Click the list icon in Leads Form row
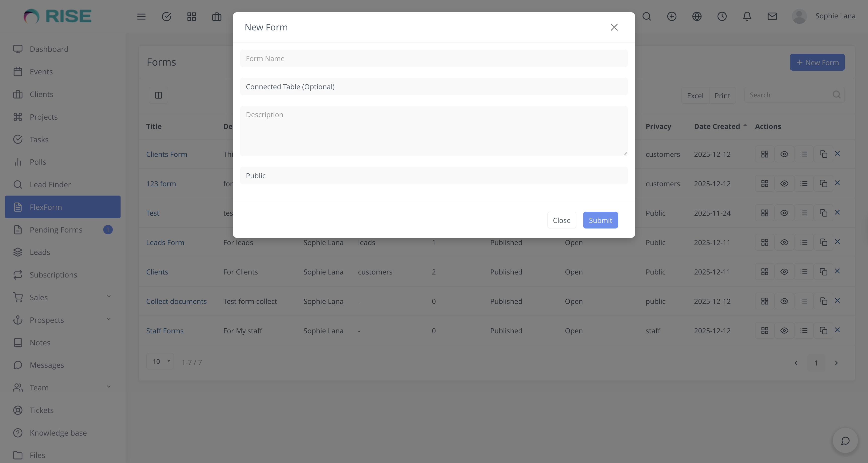Image resolution: width=868 pixels, height=463 pixels. 804,243
